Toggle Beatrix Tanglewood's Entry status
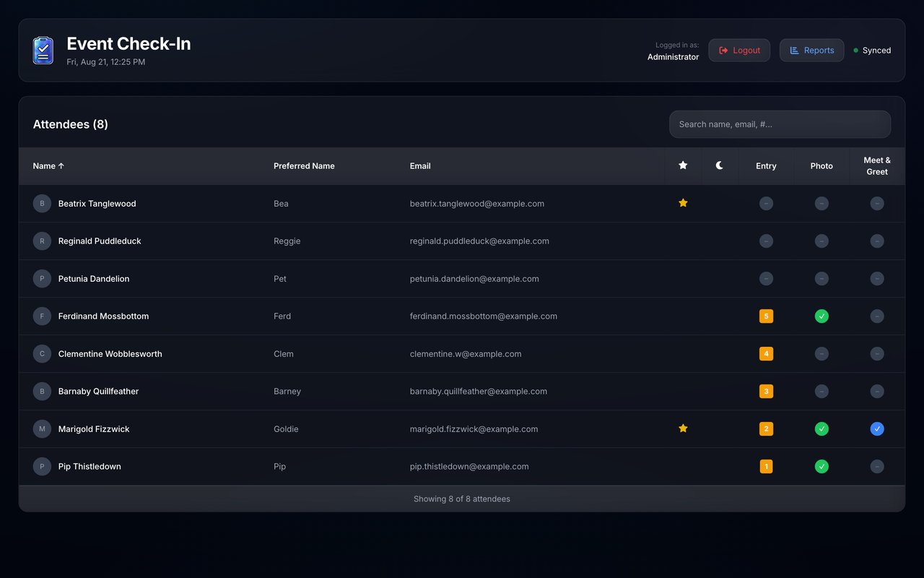This screenshot has width=924, height=578. 766,203
